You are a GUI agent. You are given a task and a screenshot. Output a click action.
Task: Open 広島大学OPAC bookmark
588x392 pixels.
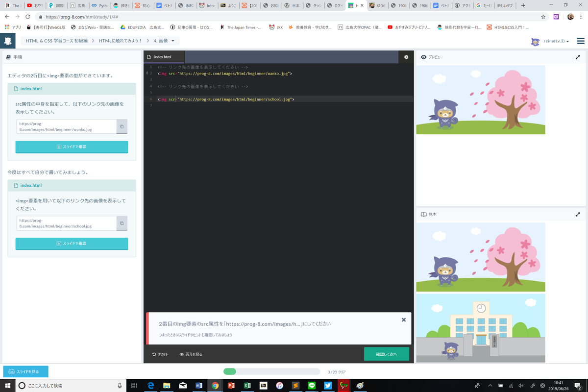(x=359, y=27)
